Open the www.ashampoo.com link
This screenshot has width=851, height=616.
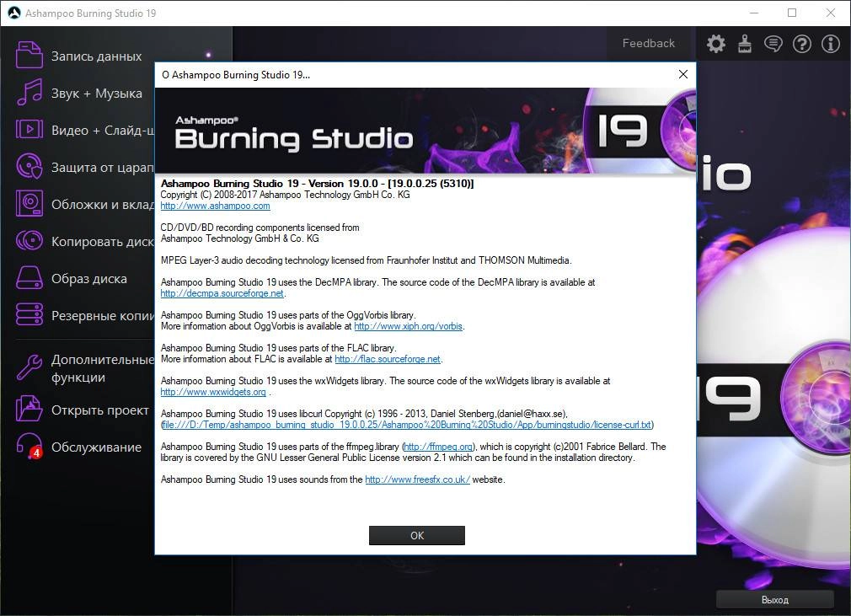click(x=216, y=206)
